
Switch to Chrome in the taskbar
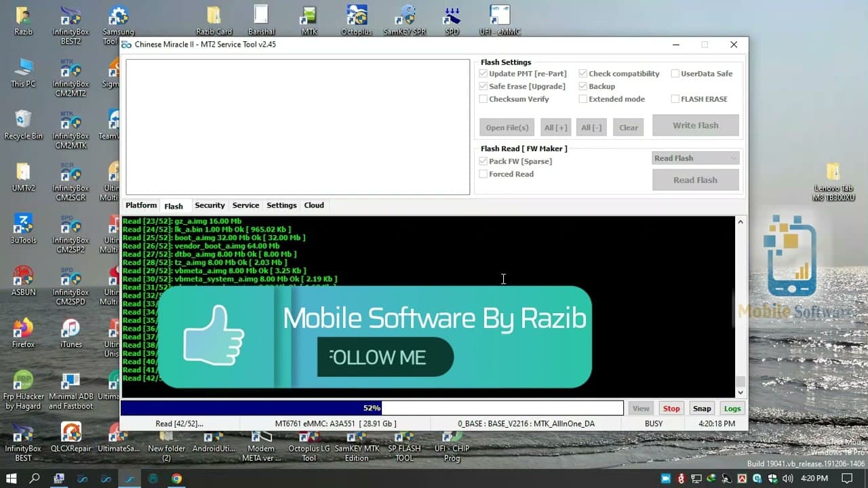pos(176,479)
